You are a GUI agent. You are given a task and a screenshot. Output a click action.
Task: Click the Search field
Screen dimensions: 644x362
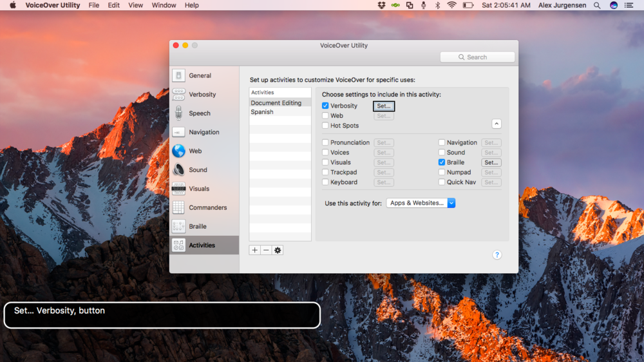(477, 57)
